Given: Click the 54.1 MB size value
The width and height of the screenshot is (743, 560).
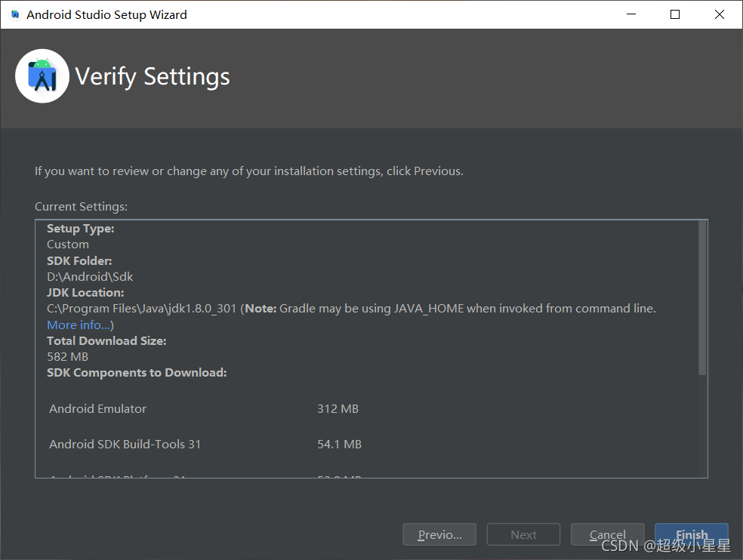Looking at the screenshot, I should 339,445.
